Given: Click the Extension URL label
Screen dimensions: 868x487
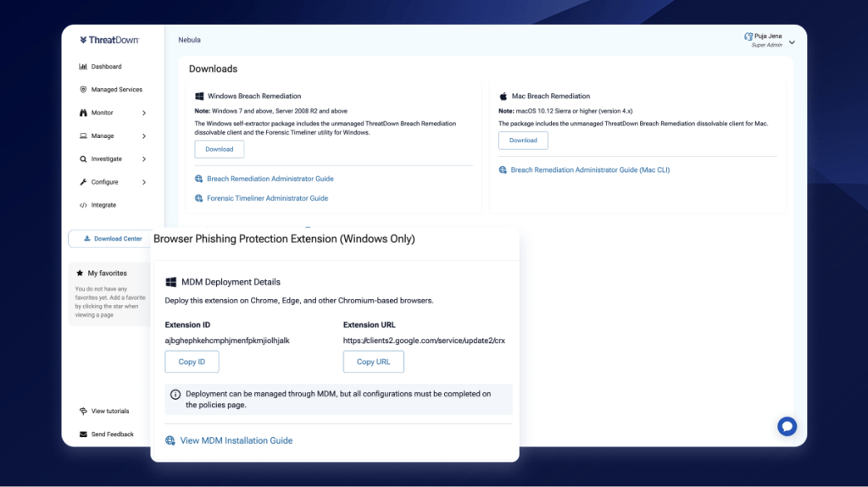Looking at the screenshot, I should (x=370, y=325).
